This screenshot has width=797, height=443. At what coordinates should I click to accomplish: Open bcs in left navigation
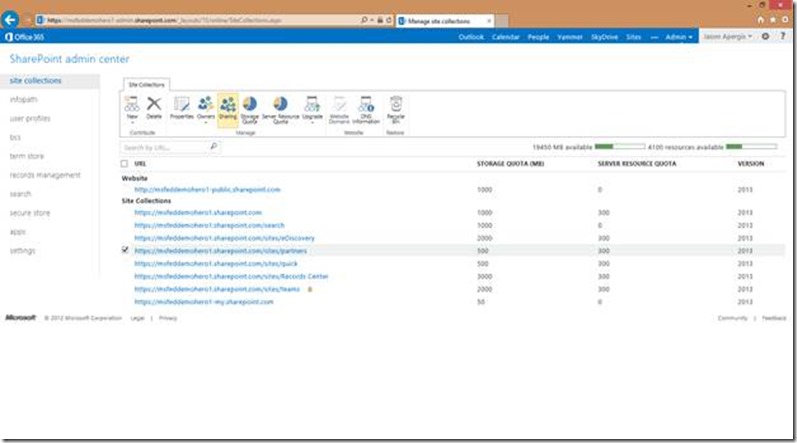coord(15,137)
